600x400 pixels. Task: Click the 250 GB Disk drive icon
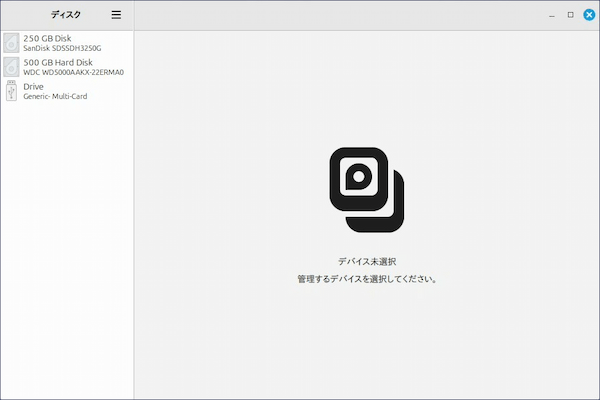[x=11, y=42]
